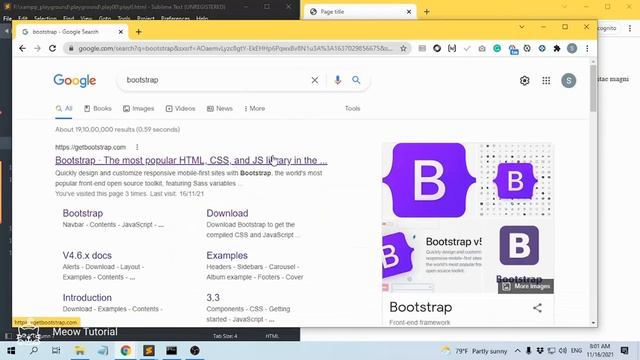
Task: Open the main Bootstrap result link
Action: tap(191, 160)
